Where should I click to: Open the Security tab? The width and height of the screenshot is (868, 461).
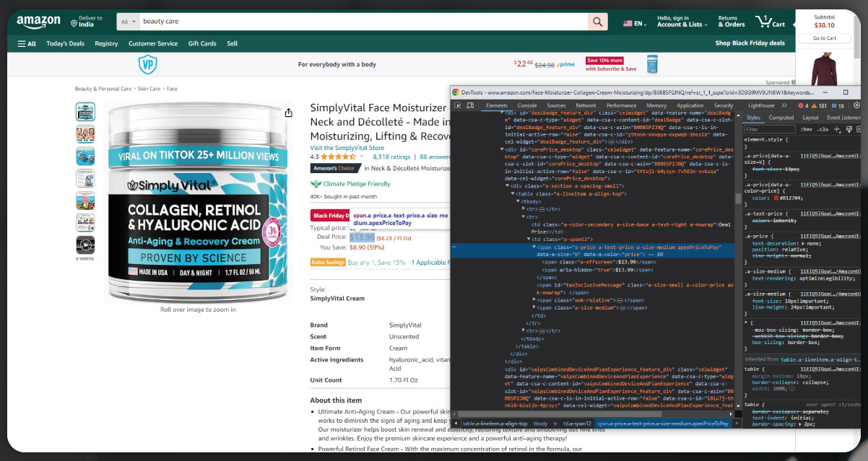(724, 105)
